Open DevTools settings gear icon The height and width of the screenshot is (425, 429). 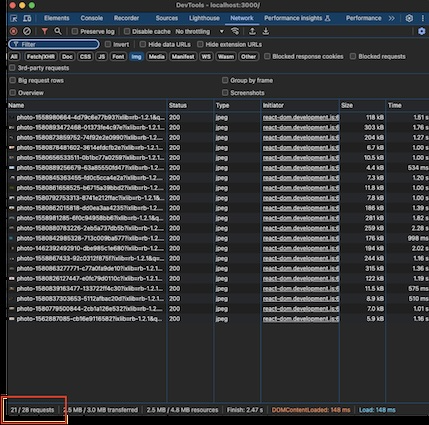(x=409, y=18)
